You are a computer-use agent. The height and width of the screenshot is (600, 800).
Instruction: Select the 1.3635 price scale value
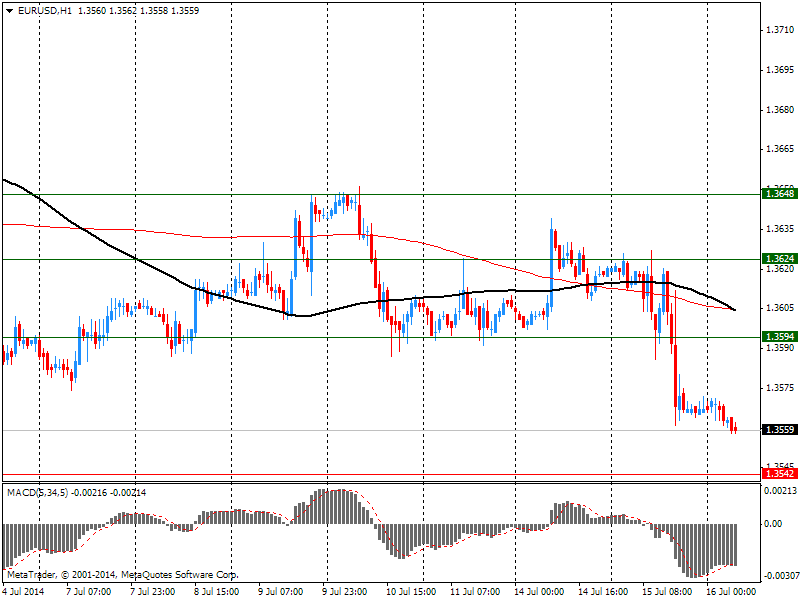pyautogui.click(x=780, y=229)
